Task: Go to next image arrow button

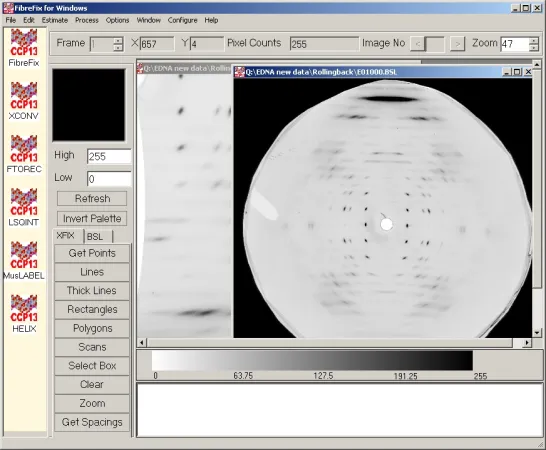Action: coord(457,44)
